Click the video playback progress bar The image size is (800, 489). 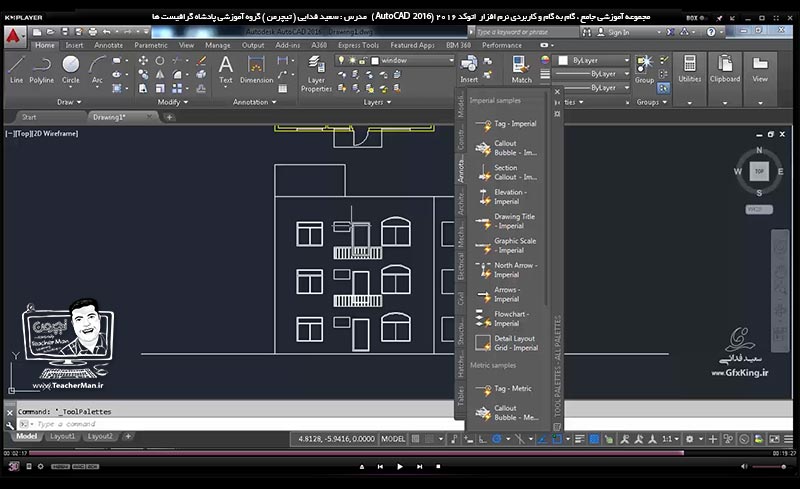tap(400, 453)
